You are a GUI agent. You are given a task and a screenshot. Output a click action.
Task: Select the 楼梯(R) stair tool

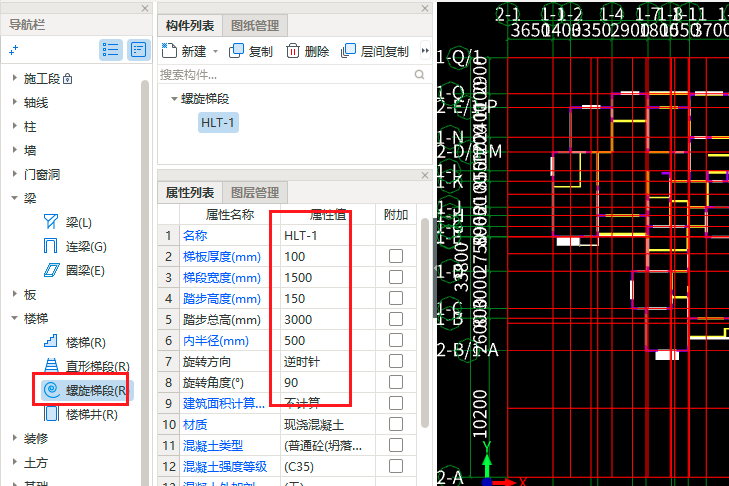pos(74,342)
